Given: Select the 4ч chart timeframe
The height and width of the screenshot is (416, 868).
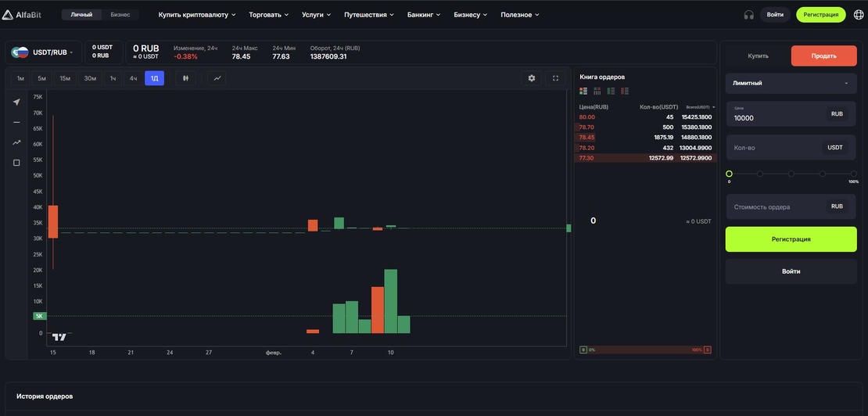Looking at the screenshot, I should [133, 78].
